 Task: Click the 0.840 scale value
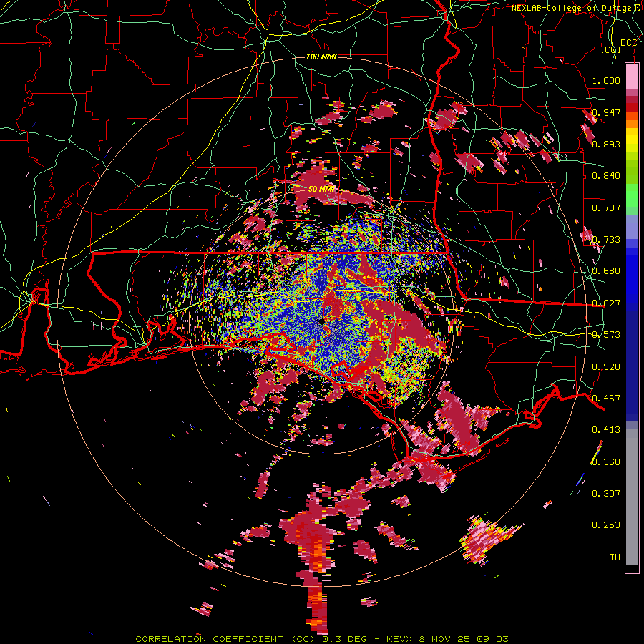[606, 176]
